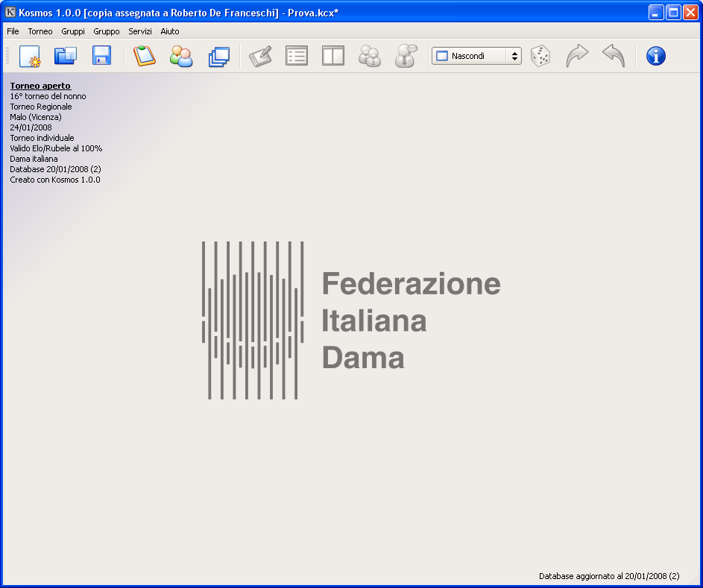The width and height of the screenshot is (703, 588).
Task: Open the colored players icon
Action: pos(181,56)
